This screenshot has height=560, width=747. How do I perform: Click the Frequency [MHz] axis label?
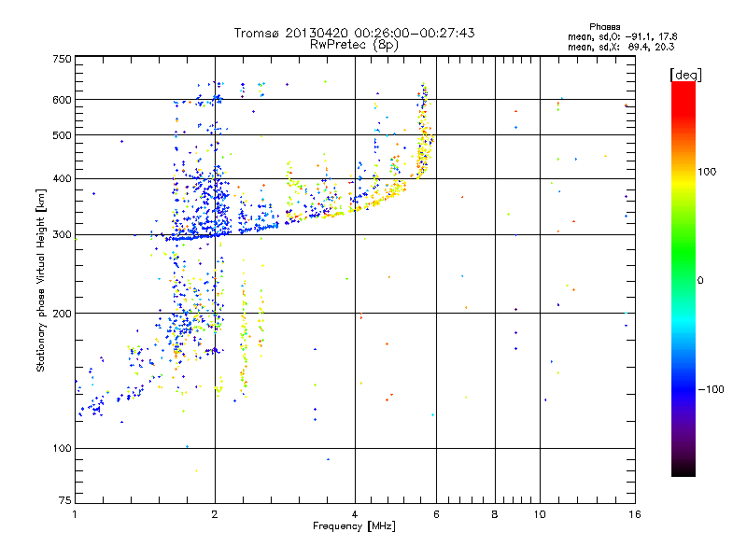point(354,526)
